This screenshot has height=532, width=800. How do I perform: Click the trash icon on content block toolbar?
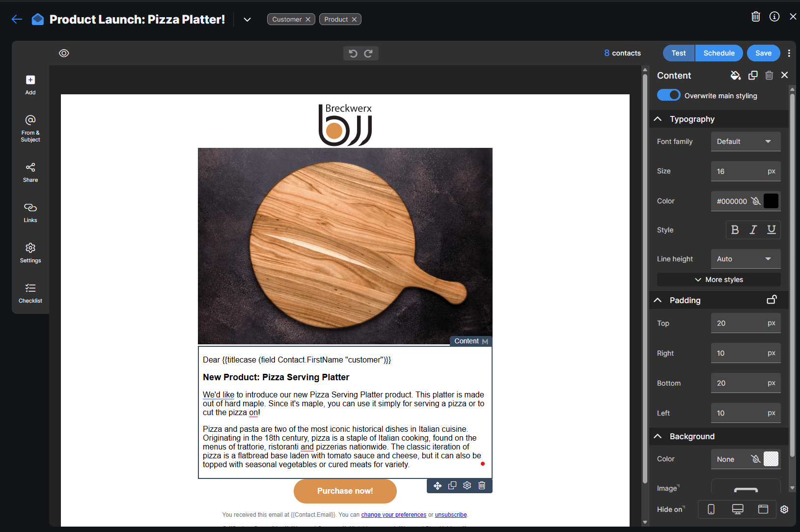coord(482,485)
